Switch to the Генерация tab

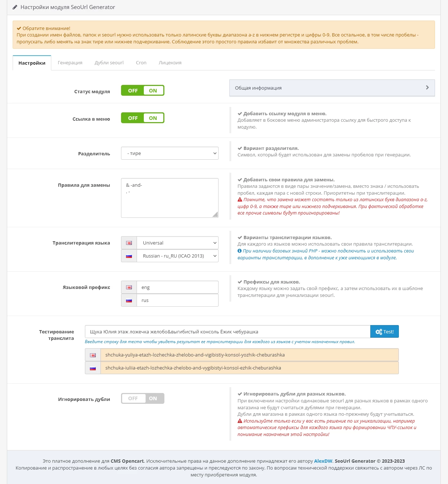tap(70, 62)
